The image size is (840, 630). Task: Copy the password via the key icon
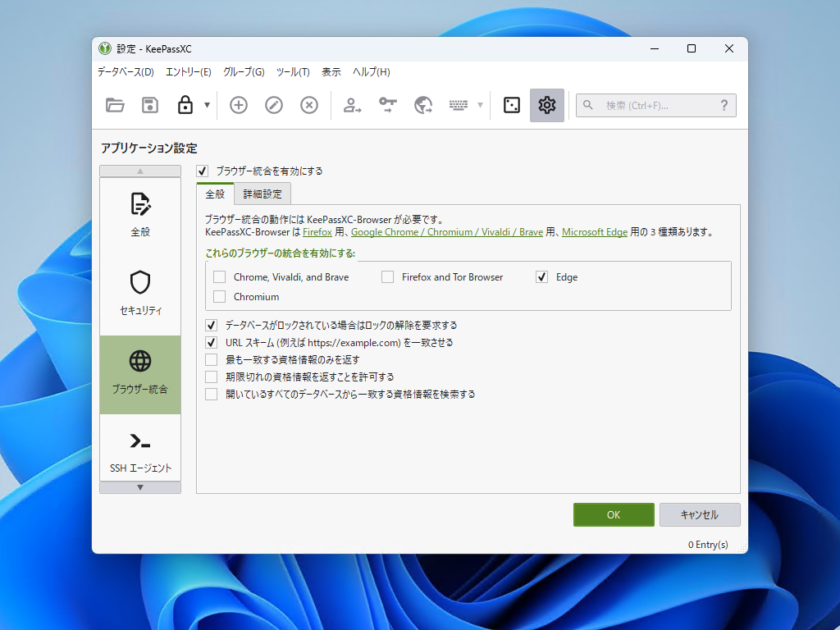(x=387, y=105)
